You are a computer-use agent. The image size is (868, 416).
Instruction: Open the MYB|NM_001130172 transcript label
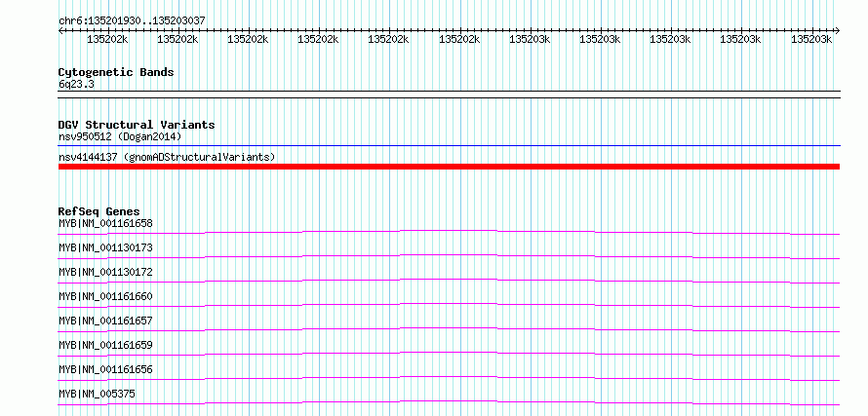point(105,272)
